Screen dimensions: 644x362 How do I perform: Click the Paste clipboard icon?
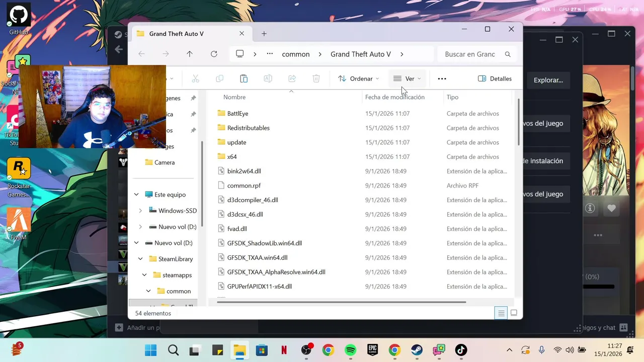point(244,78)
